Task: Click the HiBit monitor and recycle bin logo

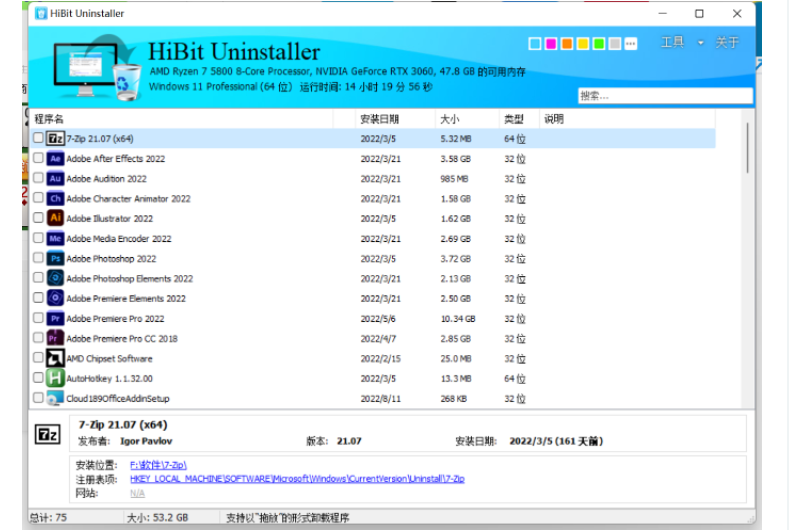Action: coord(97,68)
